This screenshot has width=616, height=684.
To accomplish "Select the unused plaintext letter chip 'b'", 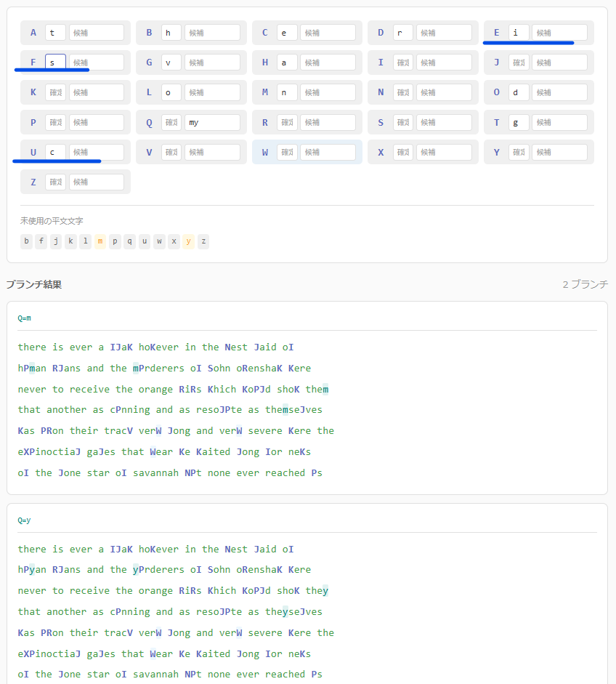I will click(x=27, y=241).
